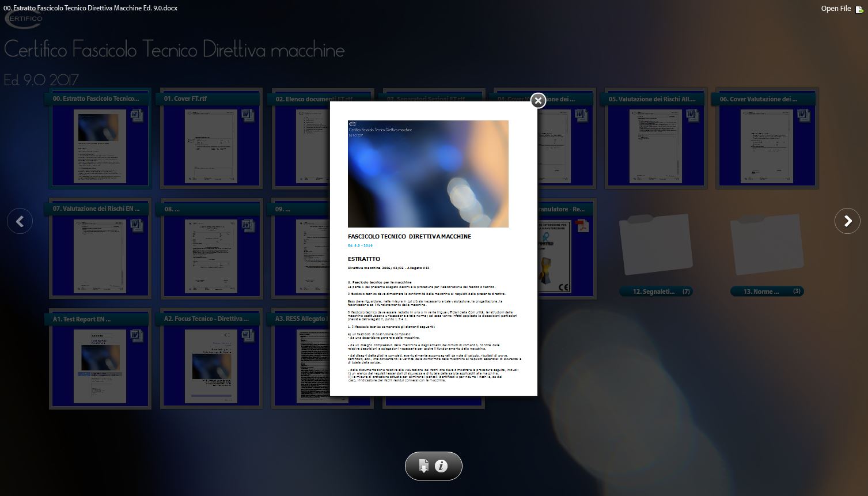Click the bokeh cover image in preview
Image resolution: width=868 pixels, height=496 pixels.
tap(428, 174)
